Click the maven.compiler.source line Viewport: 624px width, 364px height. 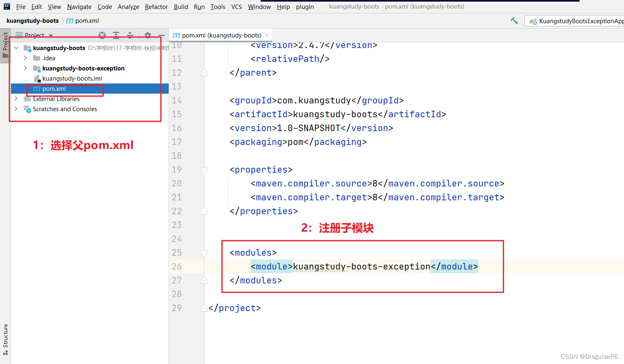pyautogui.click(x=378, y=184)
